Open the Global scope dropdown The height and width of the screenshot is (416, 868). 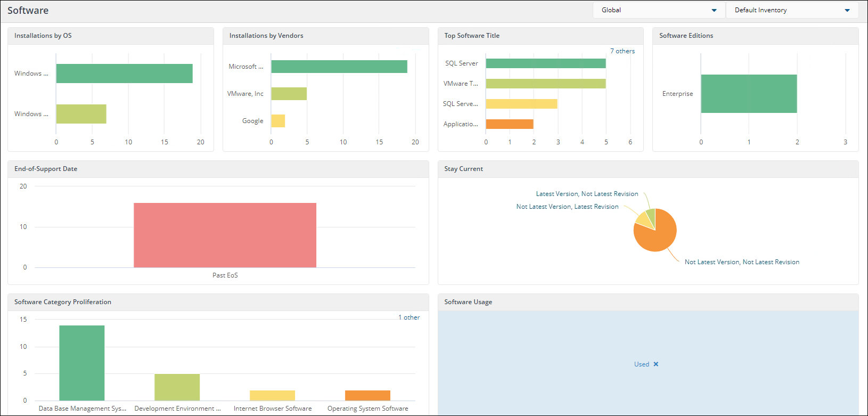(658, 10)
